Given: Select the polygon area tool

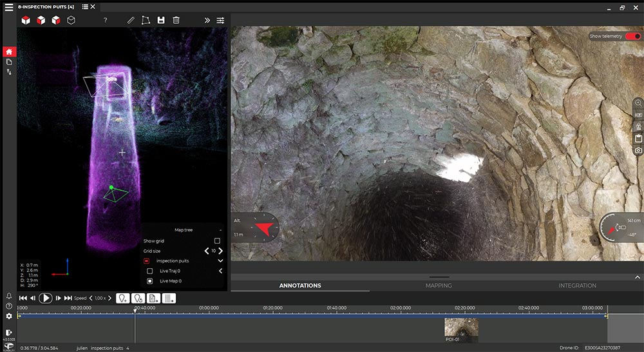Looking at the screenshot, I should tap(146, 20).
